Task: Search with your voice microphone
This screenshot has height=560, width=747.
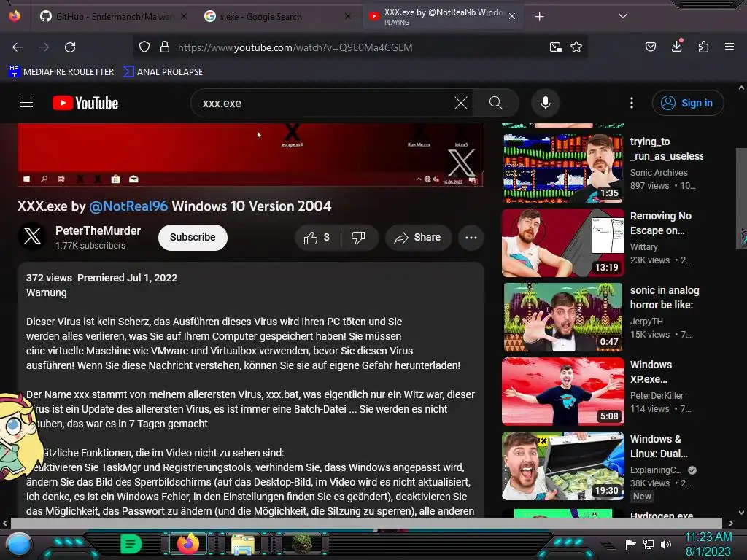Action: (546, 103)
